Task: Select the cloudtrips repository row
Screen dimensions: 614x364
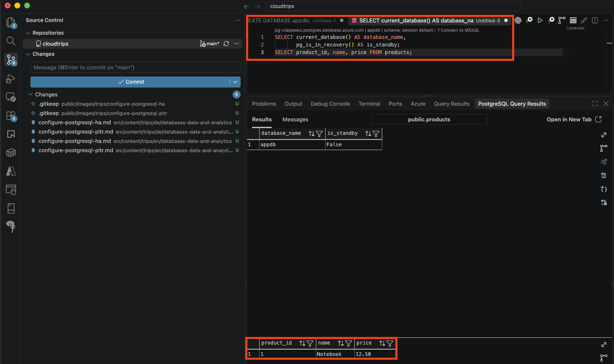Action: (132, 44)
